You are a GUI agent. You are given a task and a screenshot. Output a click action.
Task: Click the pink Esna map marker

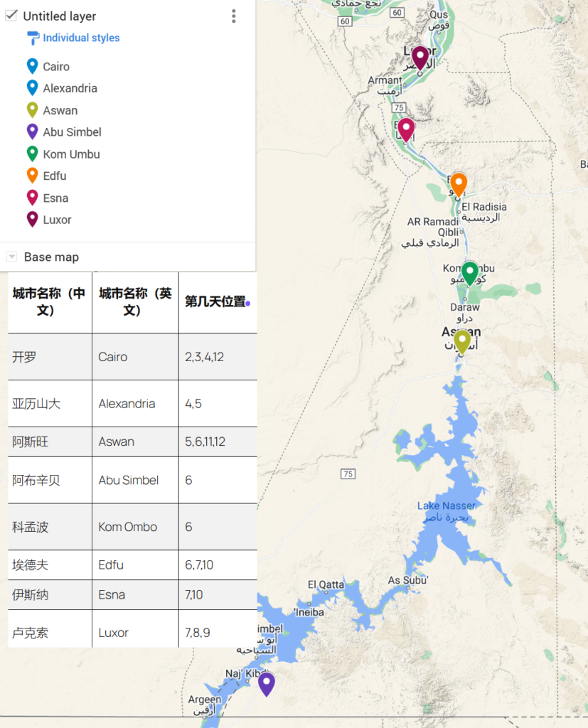point(406,129)
